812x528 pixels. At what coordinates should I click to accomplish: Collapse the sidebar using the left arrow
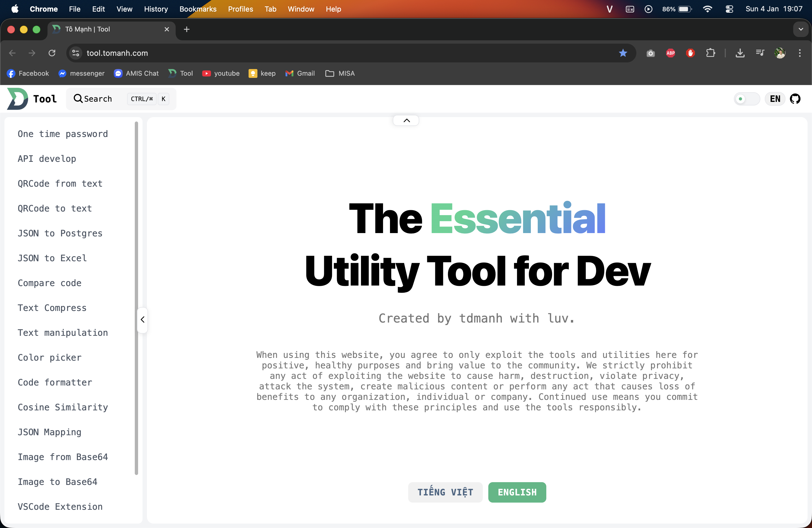(x=142, y=320)
